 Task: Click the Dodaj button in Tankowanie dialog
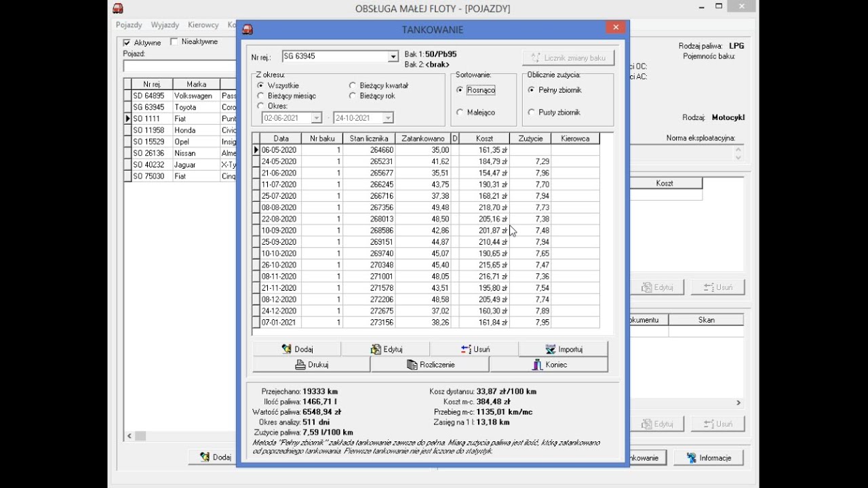click(x=297, y=349)
